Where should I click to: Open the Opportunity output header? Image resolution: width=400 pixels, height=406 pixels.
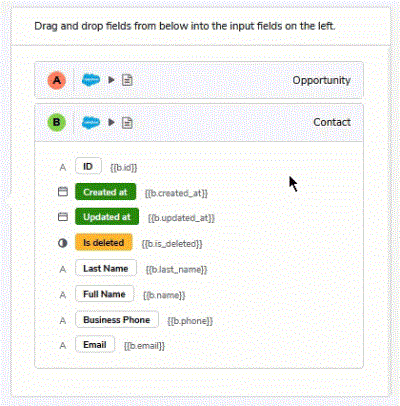pos(199,80)
